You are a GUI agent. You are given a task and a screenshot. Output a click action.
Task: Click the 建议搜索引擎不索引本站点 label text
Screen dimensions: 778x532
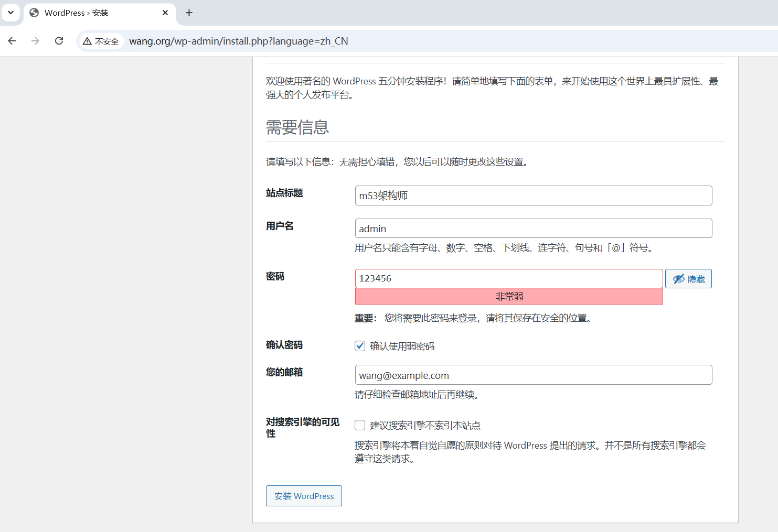[425, 426]
